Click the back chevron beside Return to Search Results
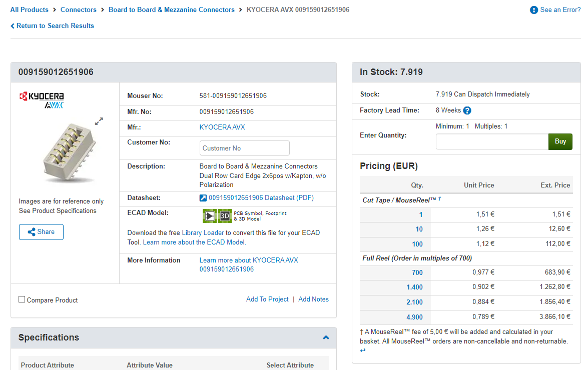This screenshot has width=588, height=370. [x=13, y=26]
